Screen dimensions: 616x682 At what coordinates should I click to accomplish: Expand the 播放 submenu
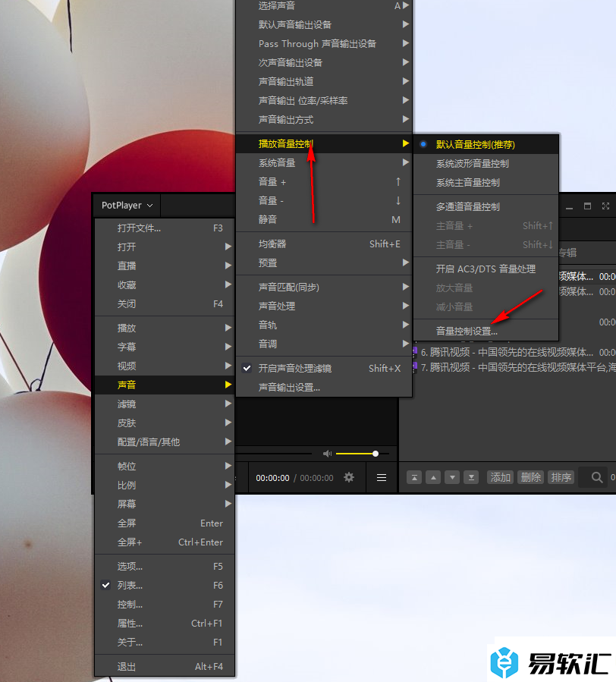click(x=165, y=328)
